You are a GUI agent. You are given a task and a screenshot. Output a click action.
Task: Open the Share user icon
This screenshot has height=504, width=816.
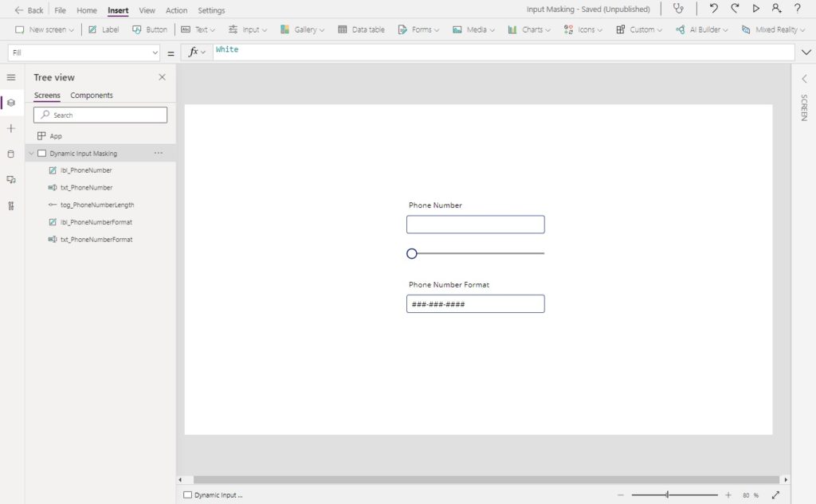(x=776, y=8)
